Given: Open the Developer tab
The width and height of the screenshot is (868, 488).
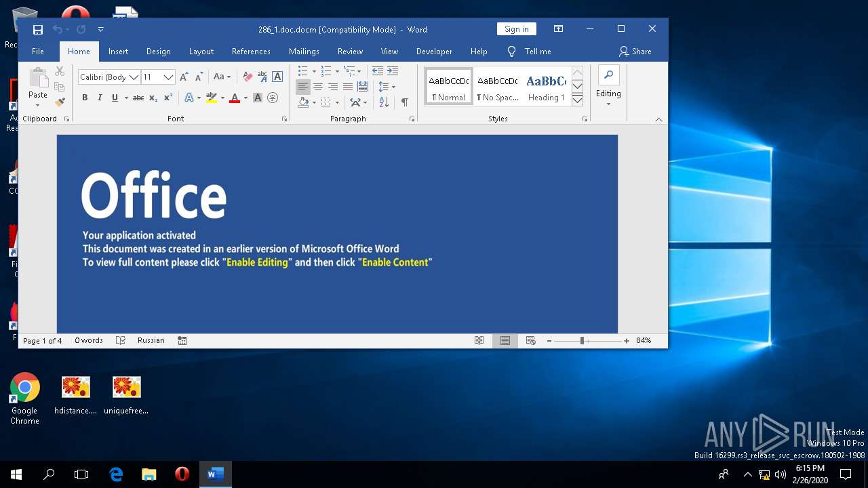Looking at the screenshot, I should (x=434, y=52).
